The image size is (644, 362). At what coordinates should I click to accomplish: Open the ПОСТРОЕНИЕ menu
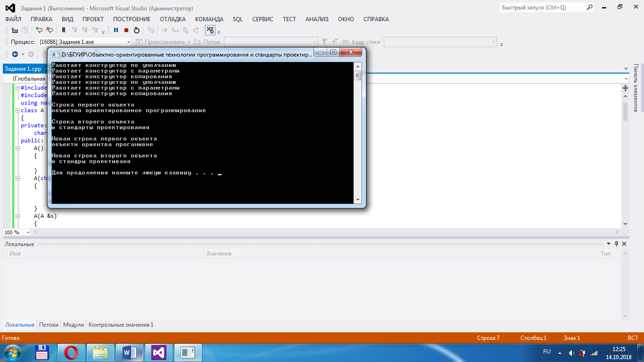(x=132, y=19)
